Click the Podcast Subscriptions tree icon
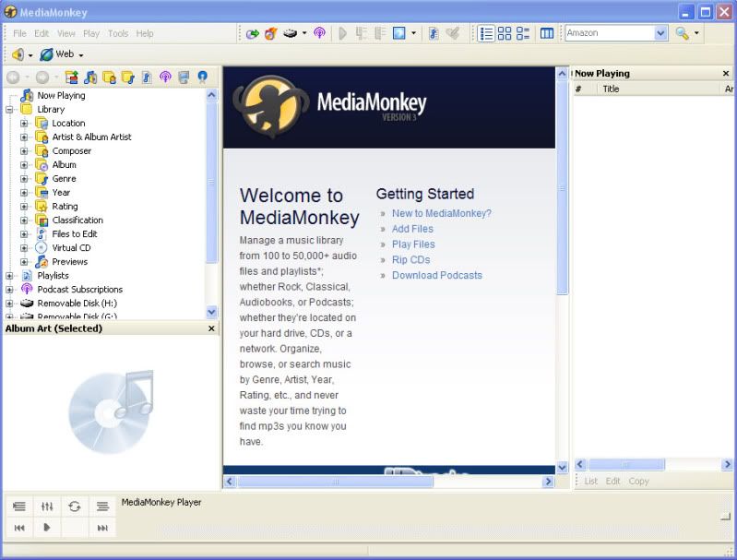Viewport: 737px width, 560px height. [x=27, y=289]
